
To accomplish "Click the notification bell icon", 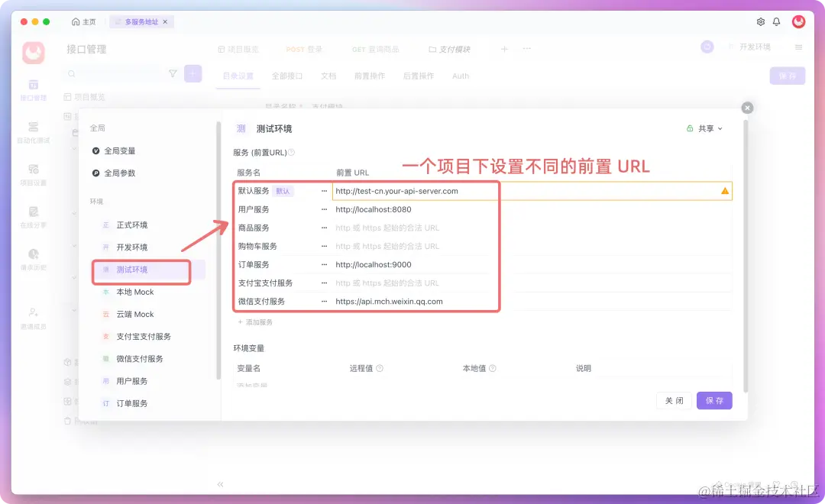I will pos(776,22).
